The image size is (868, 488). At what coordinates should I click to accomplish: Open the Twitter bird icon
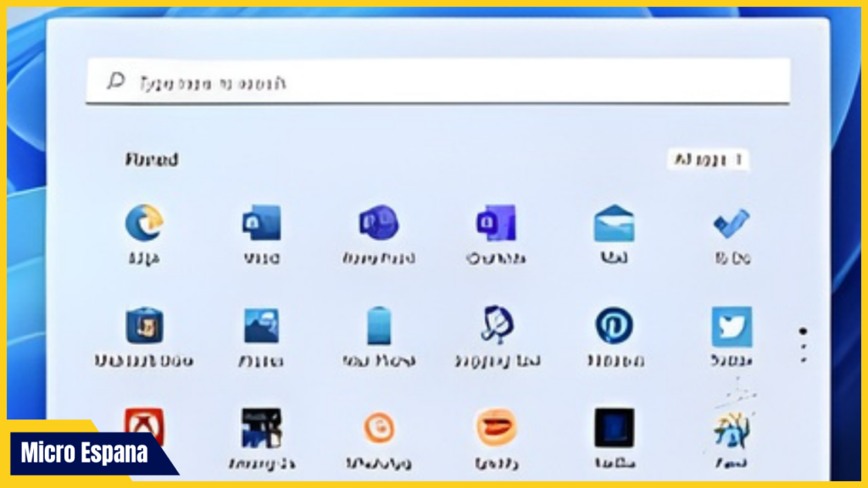pos(731,326)
